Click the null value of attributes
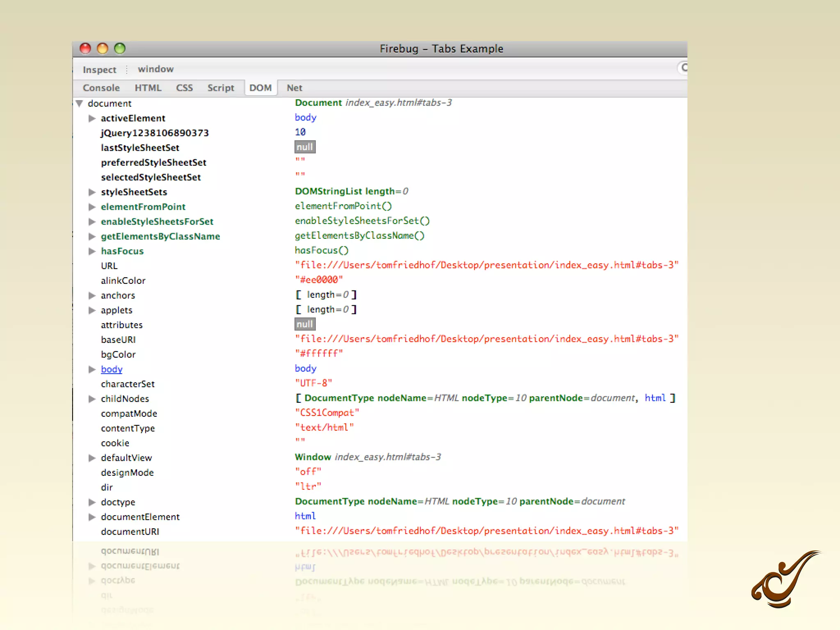Image resolution: width=840 pixels, height=630 pixels. click(x=305, y=324)
